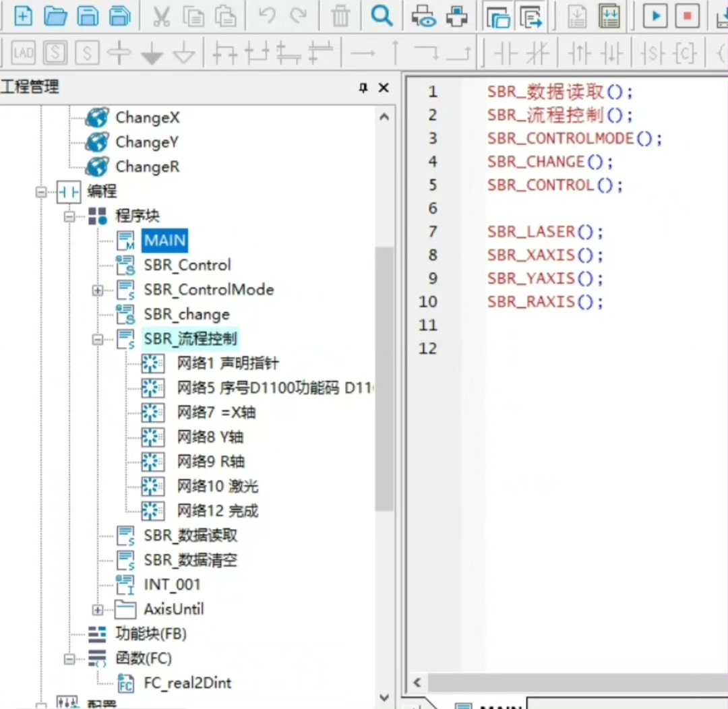Viewport: 728px width, 709px height.
Task: Create a new project with New icon
Action: 23,16
